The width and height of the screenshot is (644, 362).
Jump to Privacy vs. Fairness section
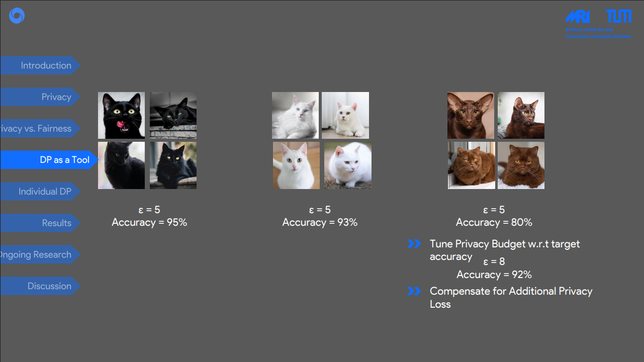click(39, 129)
